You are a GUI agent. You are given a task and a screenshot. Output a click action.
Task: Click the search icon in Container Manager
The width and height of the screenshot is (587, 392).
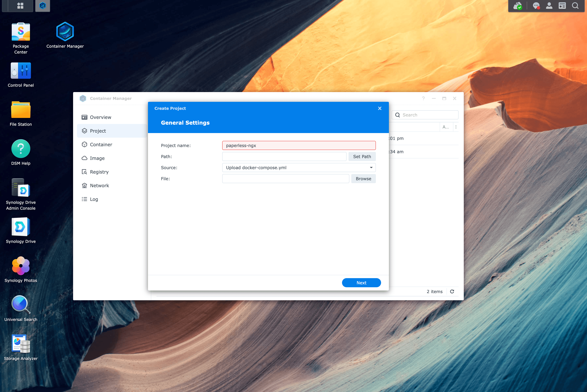[398, 115]
